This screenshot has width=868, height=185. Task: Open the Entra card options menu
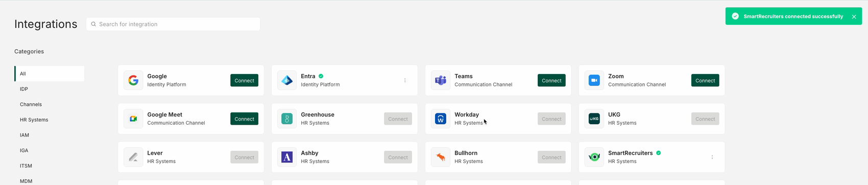[405, 80]
